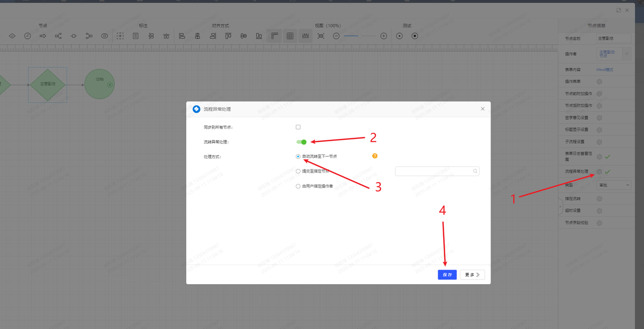Toggle the grid display toolbar icon
The width and height of the screenshot is (644, 329).
(290, 36)
